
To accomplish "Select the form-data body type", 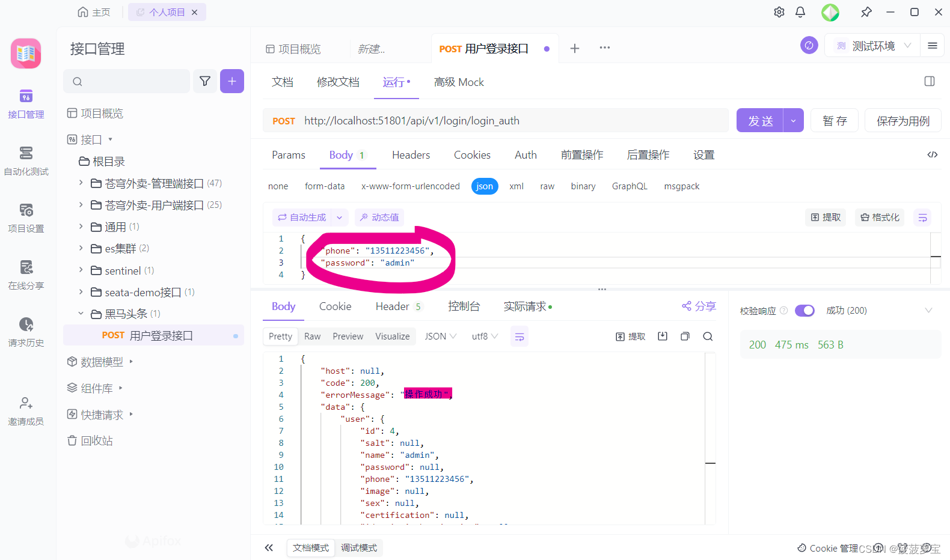I will click(325, 186).
